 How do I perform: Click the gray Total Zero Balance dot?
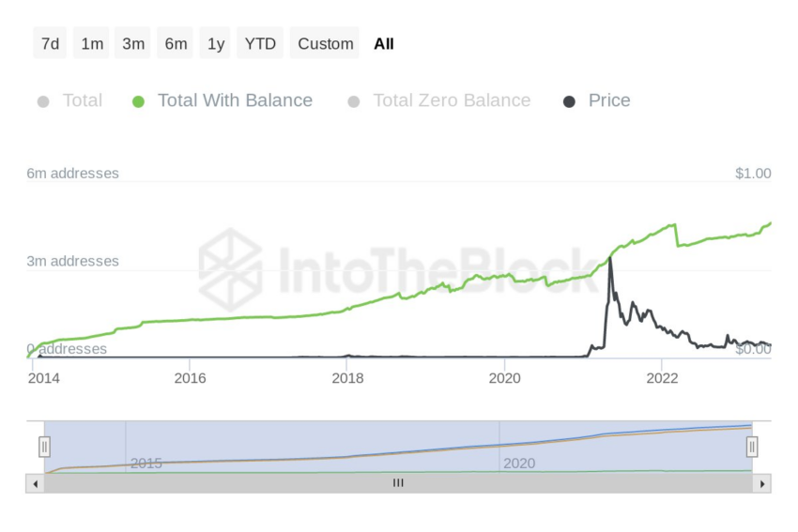(x=354, y=101)
